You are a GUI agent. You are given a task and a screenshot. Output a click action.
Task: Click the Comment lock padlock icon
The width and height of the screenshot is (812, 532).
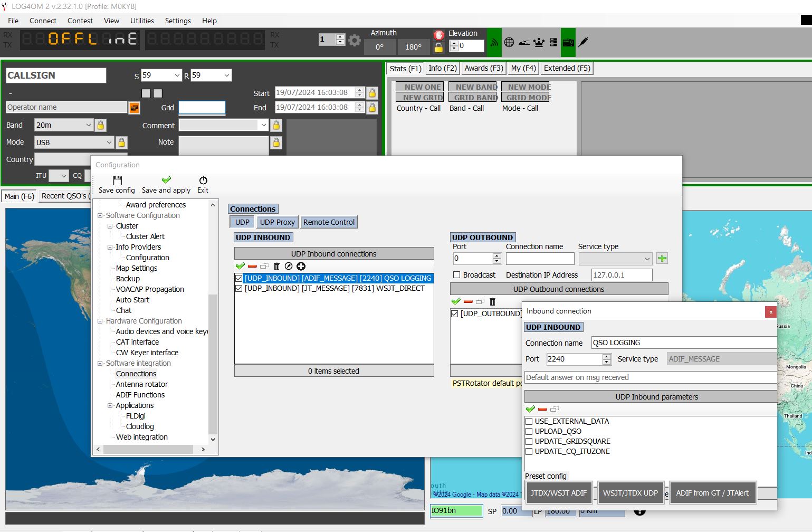click(x=276, y=125)
